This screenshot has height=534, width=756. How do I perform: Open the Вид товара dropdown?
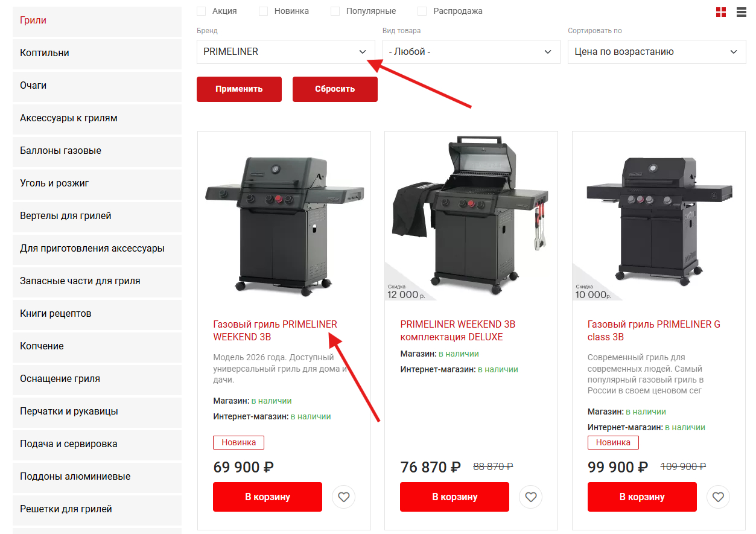471,52
